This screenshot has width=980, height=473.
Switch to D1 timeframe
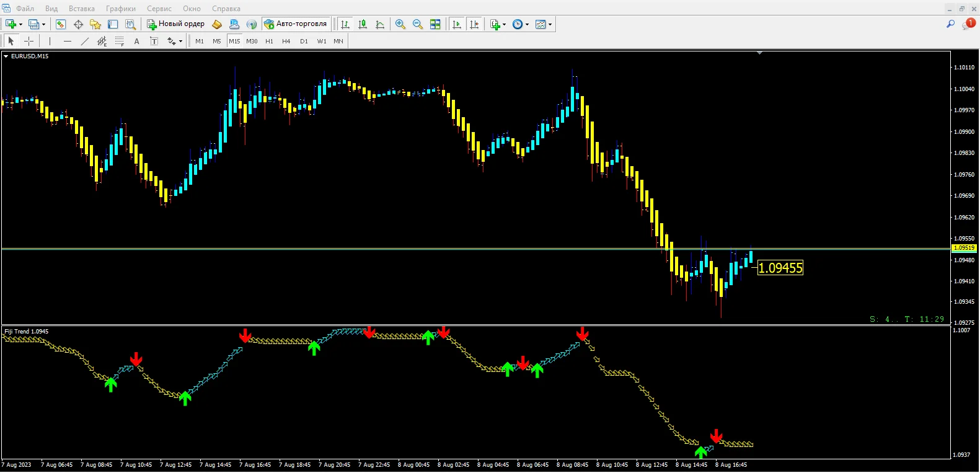coord(304,41)
